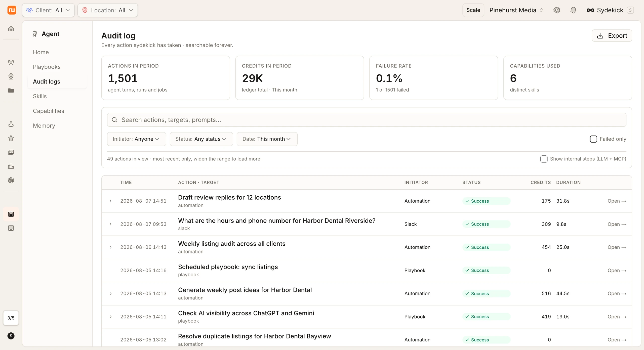The width and height of the screenshot is (644, 350).
Task: Expand the Weekly listing audit row
Action: [110, 247]
